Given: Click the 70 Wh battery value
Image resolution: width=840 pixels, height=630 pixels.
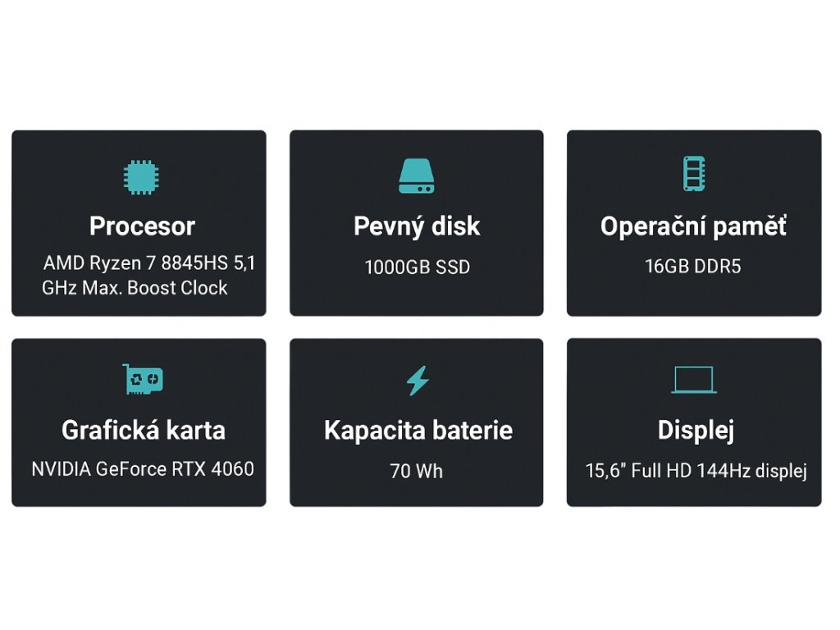Looking at the screenshot, I should click(417, 471).
